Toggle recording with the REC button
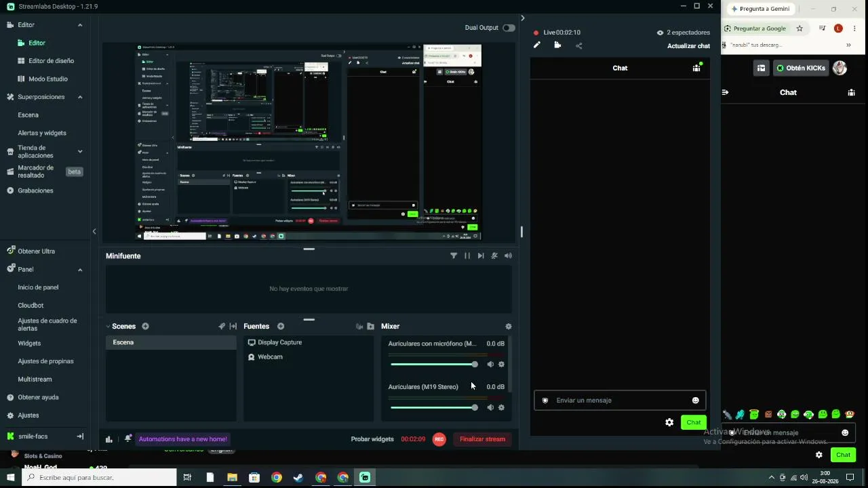Image resolution: width=868 pixels, height=488 pixels. coord(439,439)
